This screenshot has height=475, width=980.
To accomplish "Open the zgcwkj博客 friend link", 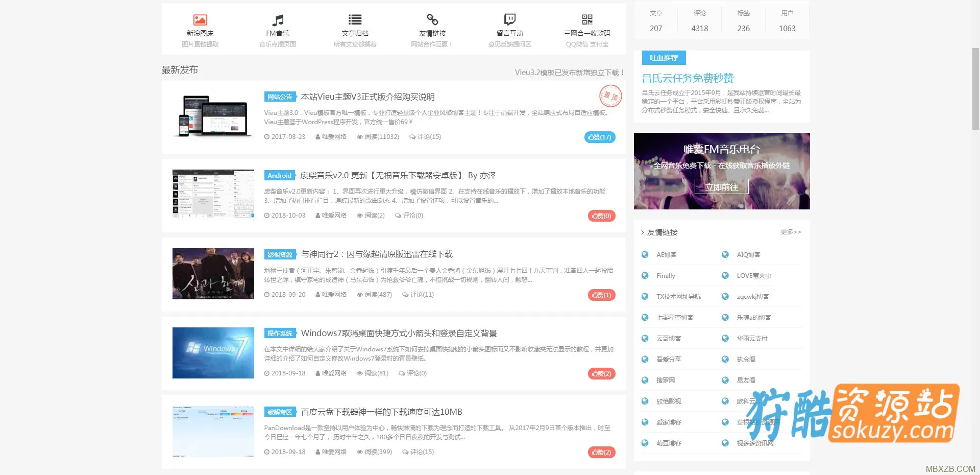I will click(753, 296).
